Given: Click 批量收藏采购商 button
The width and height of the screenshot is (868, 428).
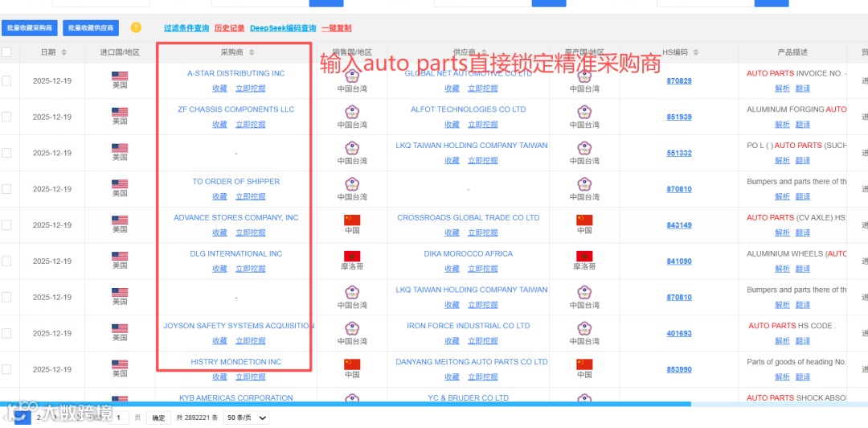Looking at the screenshot, I should point(30,27).
